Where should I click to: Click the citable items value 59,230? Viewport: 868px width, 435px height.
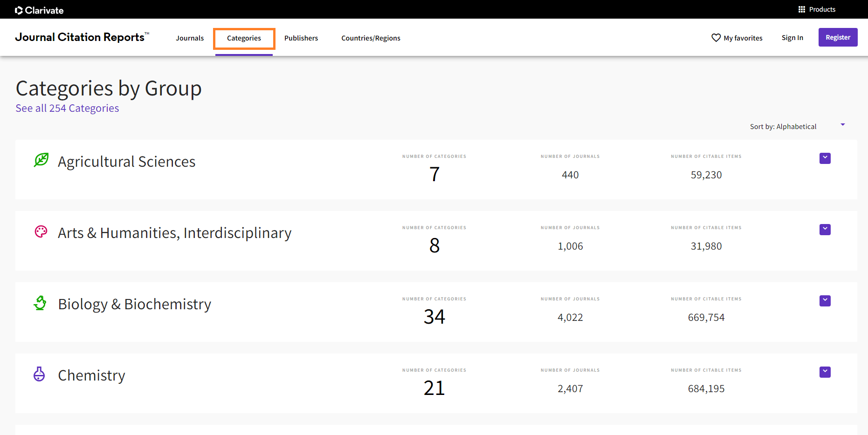706,175
